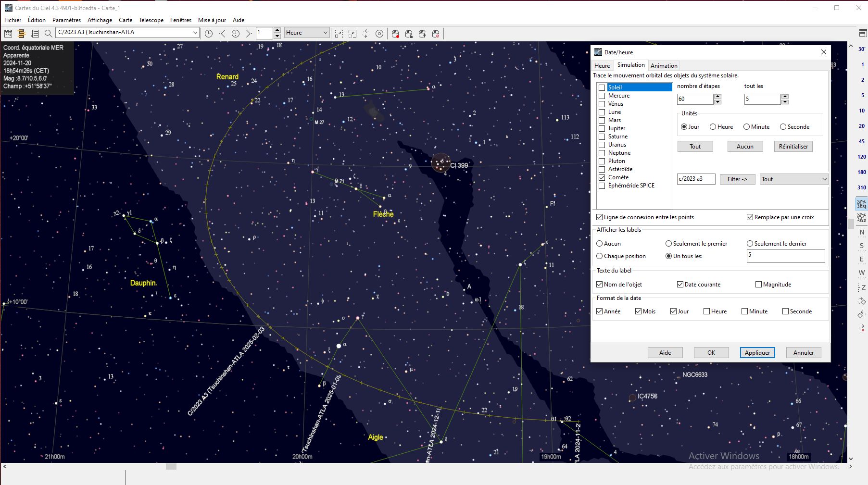Increase nombre d'étapes spinner value
Viewport: 868px width, 485px height.
point(717,97)
